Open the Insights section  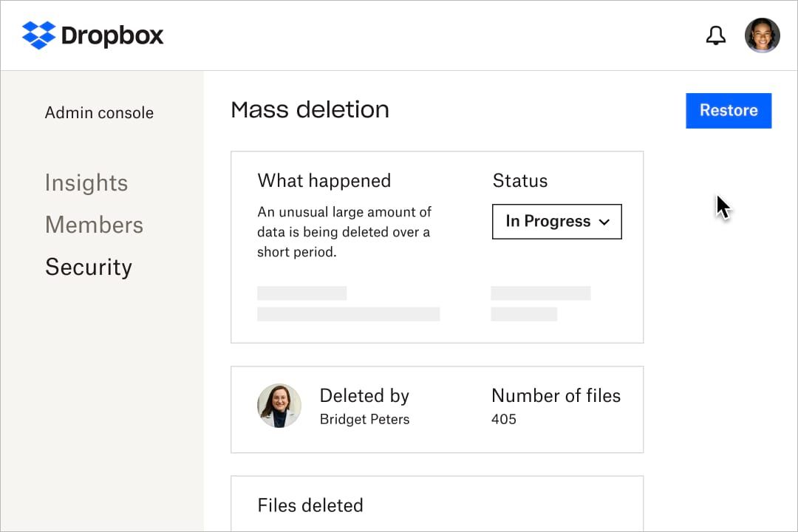(x=86, y=183)
